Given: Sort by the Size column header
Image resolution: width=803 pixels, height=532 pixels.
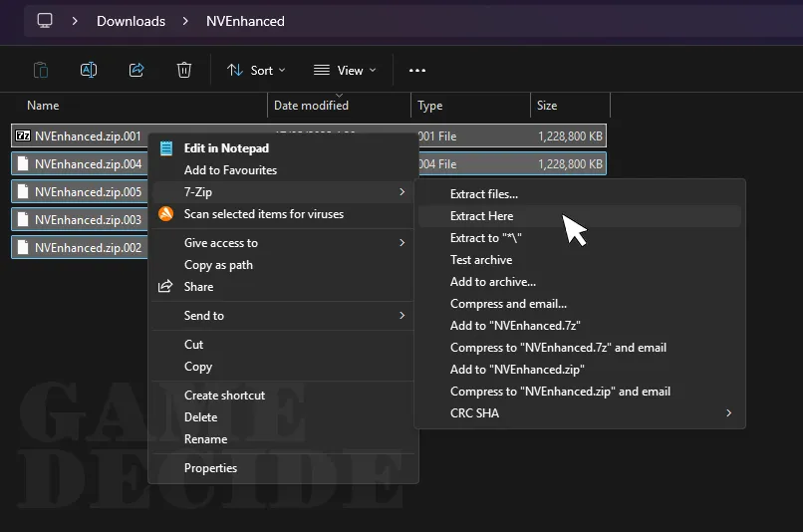Looking at the screenshot, I should pos(546,106).
